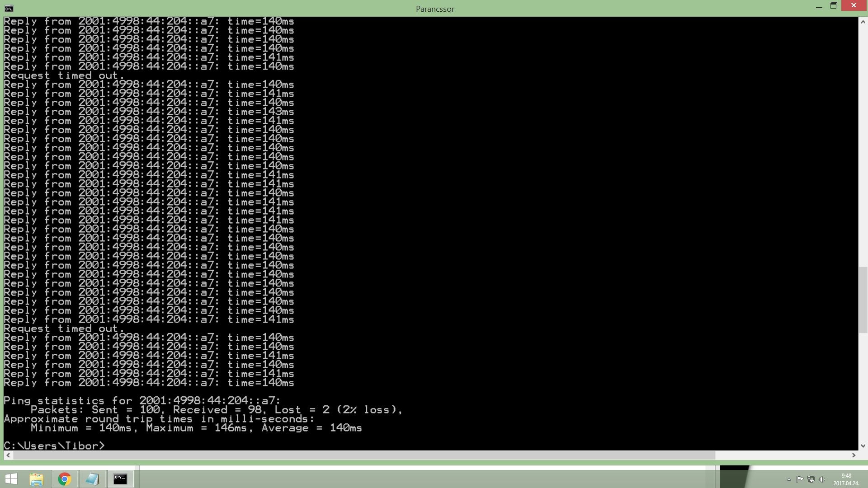Click the vertical scrollbar thumb
Screen dimensions: 868x488
(863, 300)
